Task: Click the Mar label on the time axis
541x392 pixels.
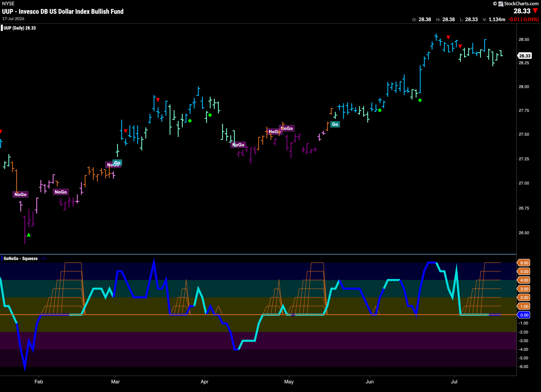Action: click(115, 382)
